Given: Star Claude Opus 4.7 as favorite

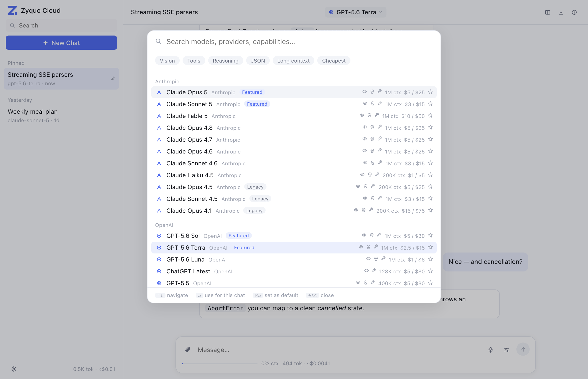Looking at the screenshot, I should pyautogui.click(x=430, y=139).
